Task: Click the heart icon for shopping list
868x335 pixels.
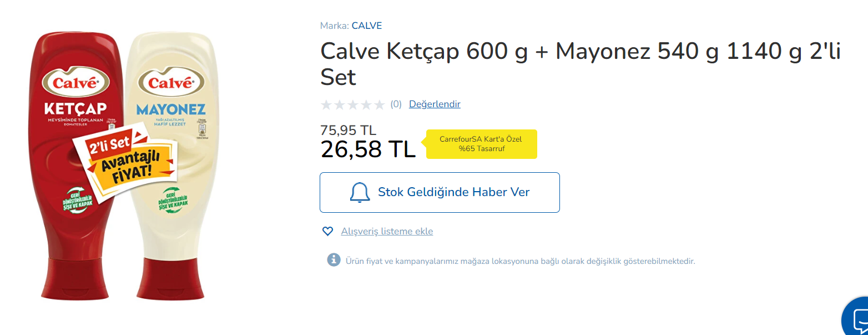Action: point(327,231)
